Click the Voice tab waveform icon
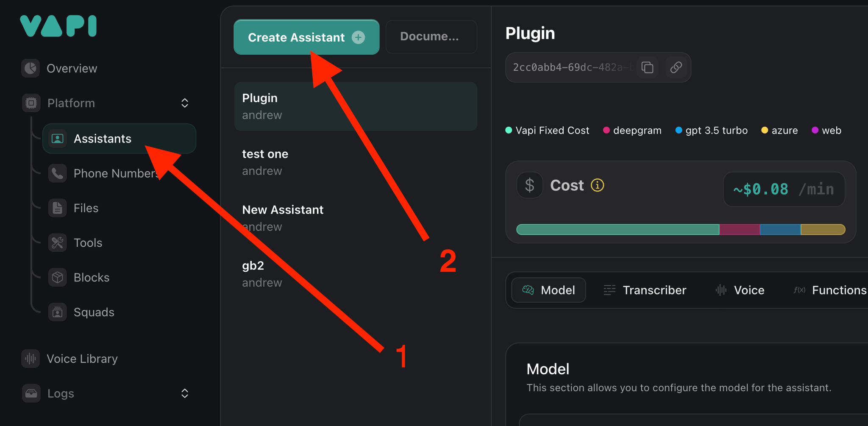Viewport: 868px width, 426px height. (x=721, y=290)
